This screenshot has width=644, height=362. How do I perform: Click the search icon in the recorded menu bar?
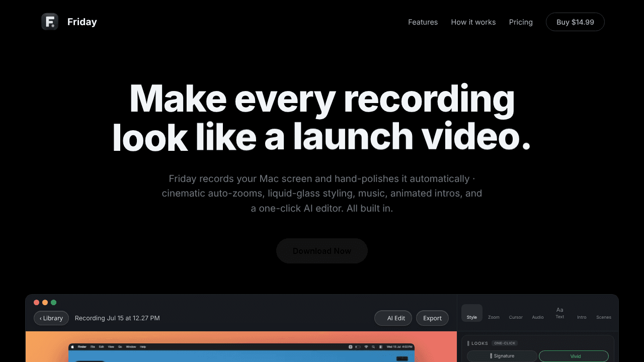click(373, 347)
